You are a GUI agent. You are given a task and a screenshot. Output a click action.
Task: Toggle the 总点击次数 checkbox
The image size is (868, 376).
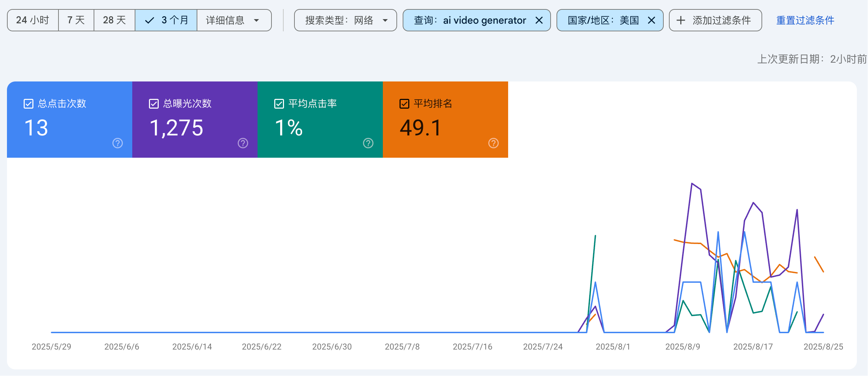pyautogui.click(x=29, y=104)
